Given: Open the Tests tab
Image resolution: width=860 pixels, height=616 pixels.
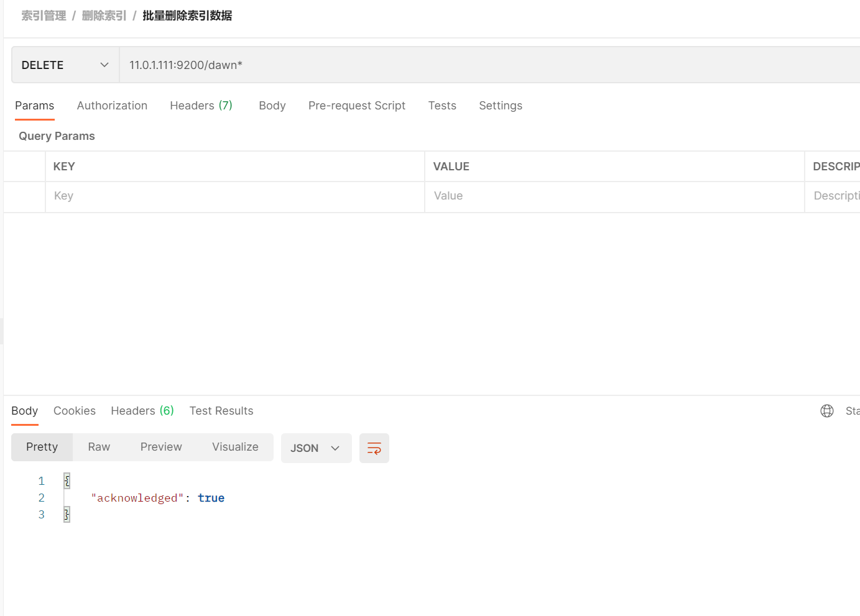Looking at the screenshot, I should click(442, 106).
